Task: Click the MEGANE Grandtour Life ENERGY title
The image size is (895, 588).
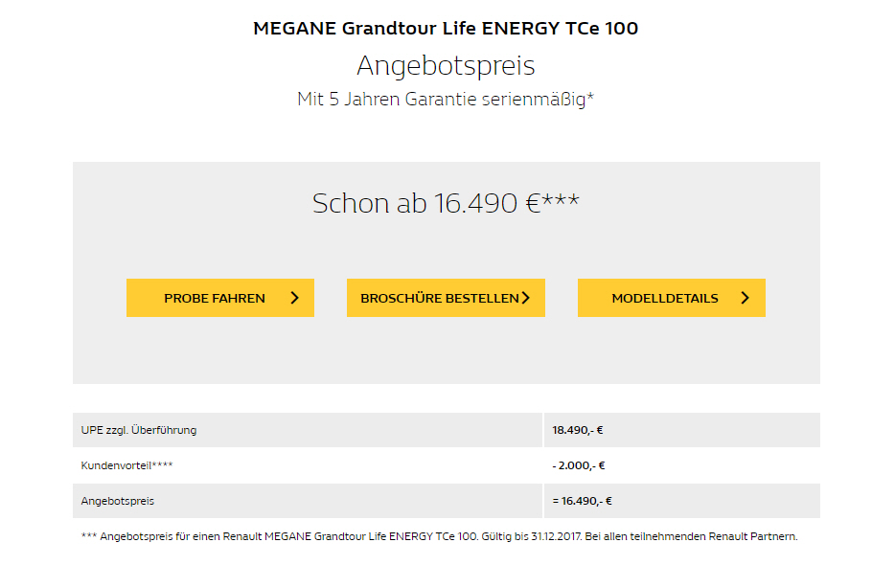Action: (446, 28)
